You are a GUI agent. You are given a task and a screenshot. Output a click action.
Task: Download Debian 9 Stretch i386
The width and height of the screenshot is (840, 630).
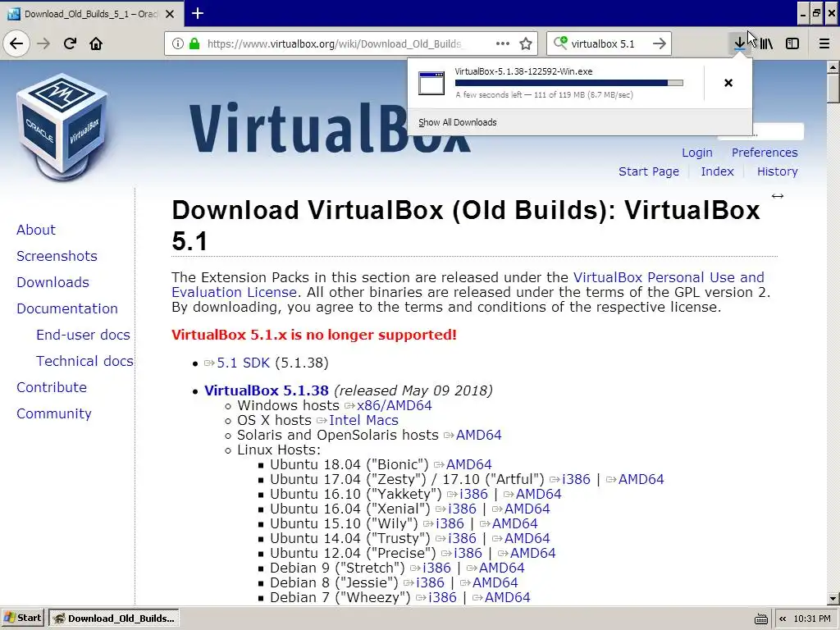coord(436,568)
